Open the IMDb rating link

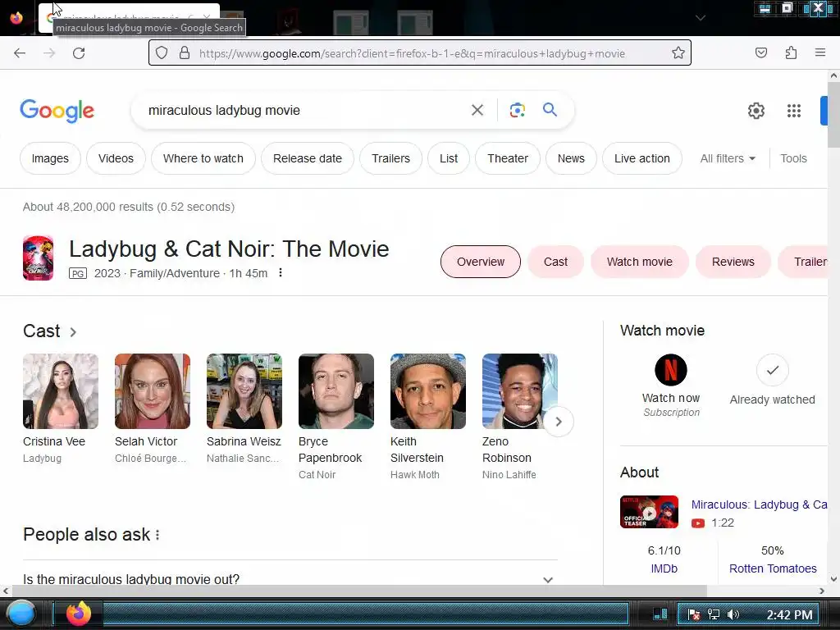[664, 568]
